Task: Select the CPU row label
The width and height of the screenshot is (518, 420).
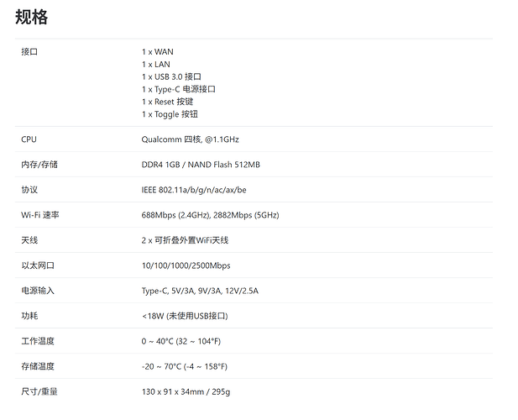Action: [29, 139]
